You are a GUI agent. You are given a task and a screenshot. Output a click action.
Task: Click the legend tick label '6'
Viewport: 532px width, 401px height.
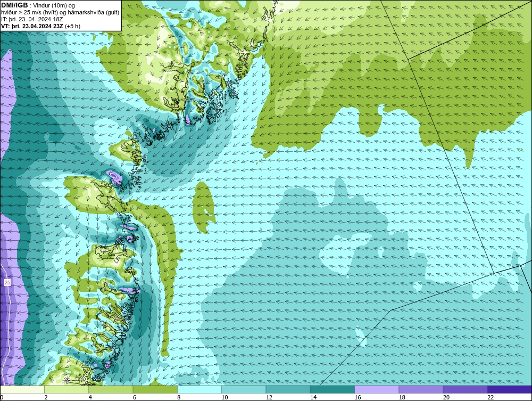coord(135,397)
